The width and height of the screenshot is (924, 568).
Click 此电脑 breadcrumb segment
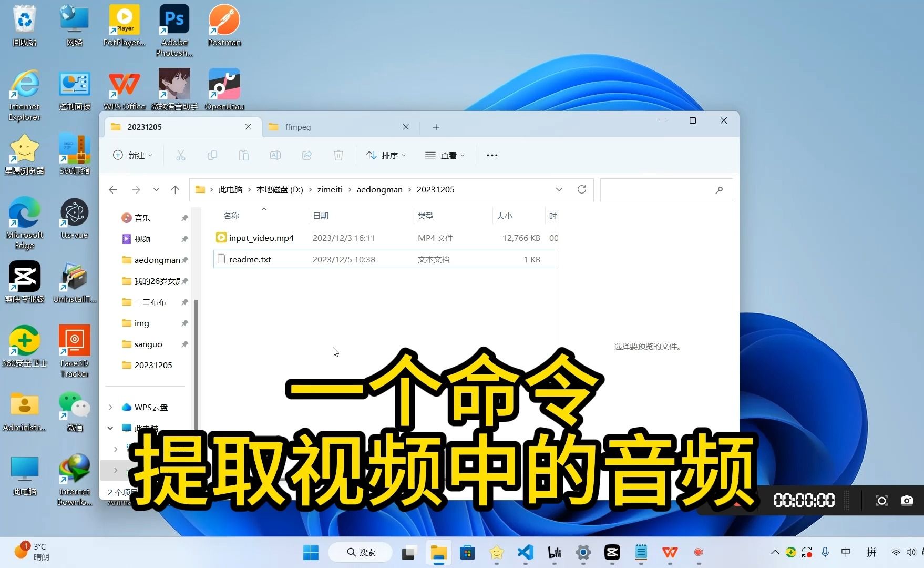230,190
